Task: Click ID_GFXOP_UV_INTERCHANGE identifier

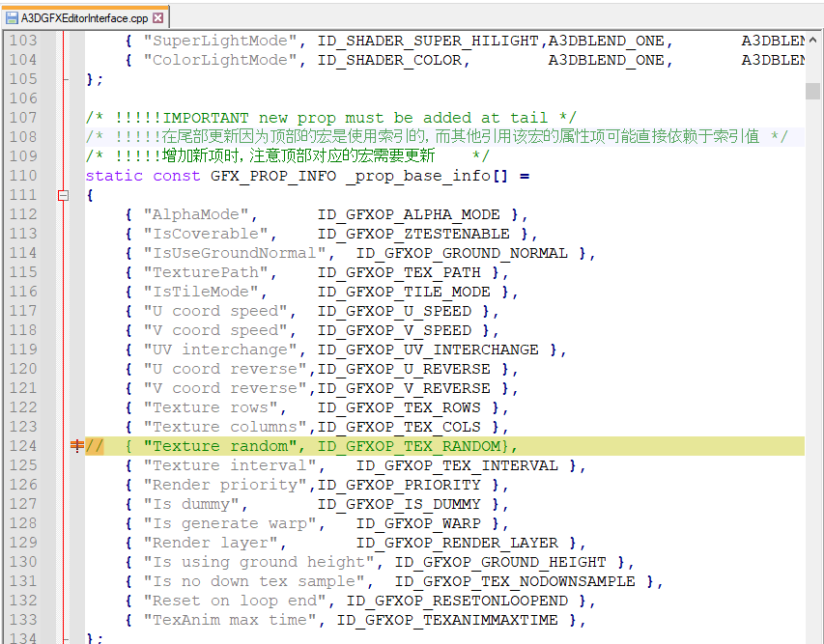Action: point(428,350)
